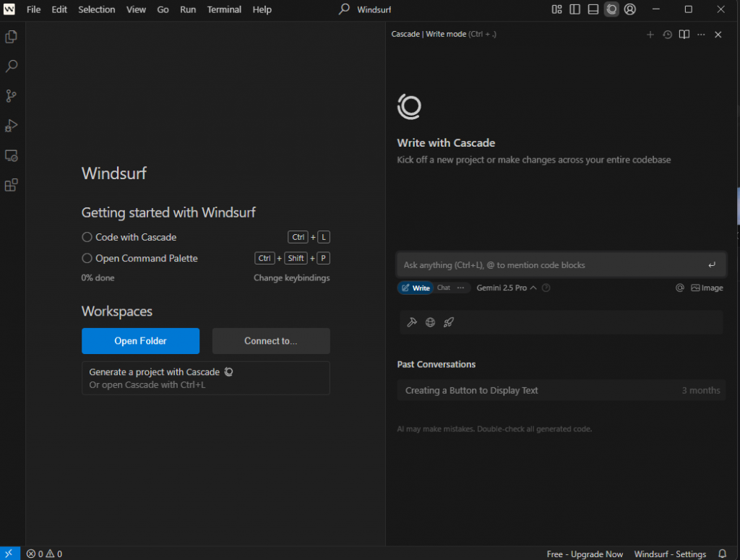Open the Source Control view
Image resolution: width=740 pixels, height=560 pixels.
tap(11, 96)
